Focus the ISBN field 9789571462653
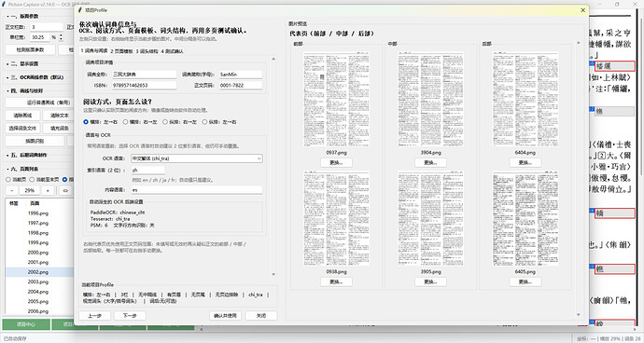 click(x=144, y=86)
